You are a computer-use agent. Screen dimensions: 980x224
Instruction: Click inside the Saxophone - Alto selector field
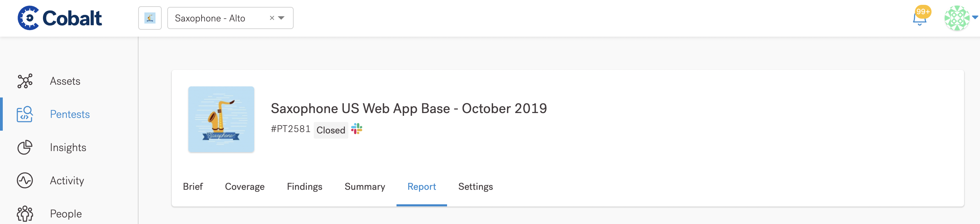pos(230,18)
